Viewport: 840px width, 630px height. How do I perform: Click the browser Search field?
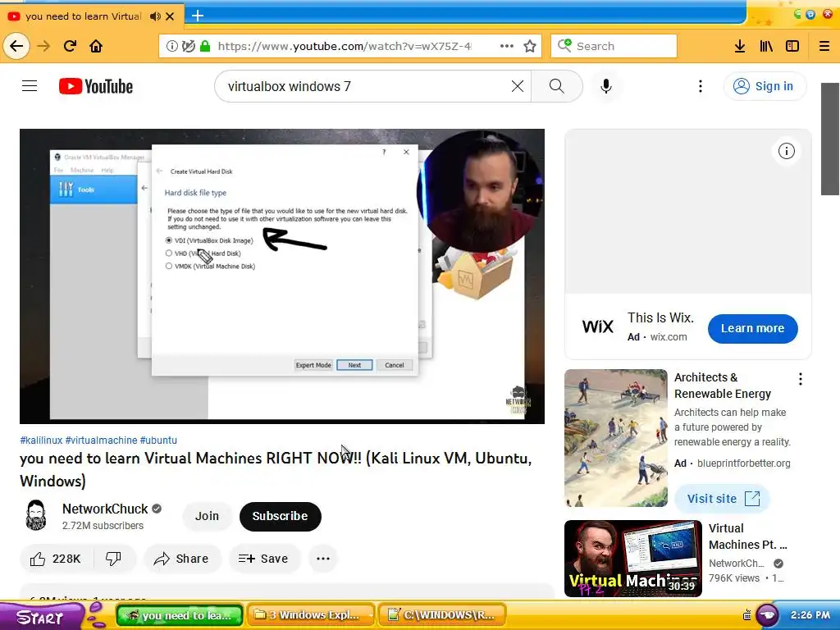pos(614,46)
